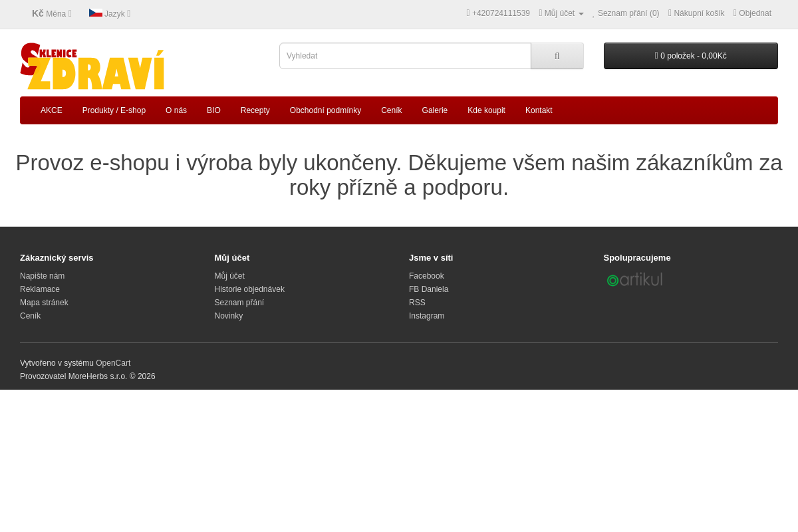Click the Zákaznický servis heading
This screenshot has width=798, height=532.
tap(57, 258)
